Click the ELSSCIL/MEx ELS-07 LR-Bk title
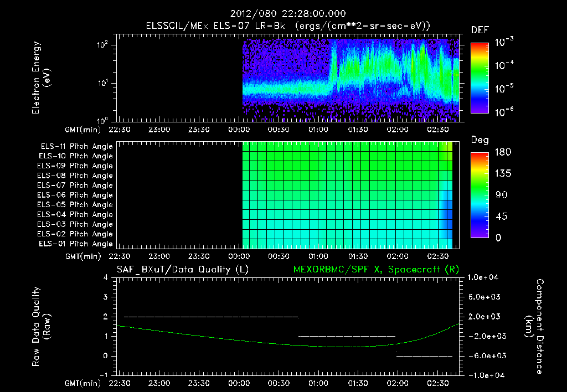This screenshot has width=567, height=392. (215, 26)
